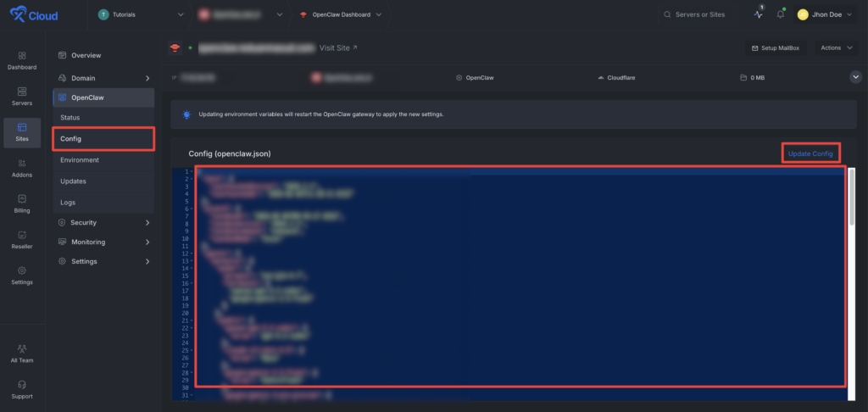Image resolution: width=868 pixels, height=412 pixels.
Task: Open Reseller section icon
Action: coord(22,239)
